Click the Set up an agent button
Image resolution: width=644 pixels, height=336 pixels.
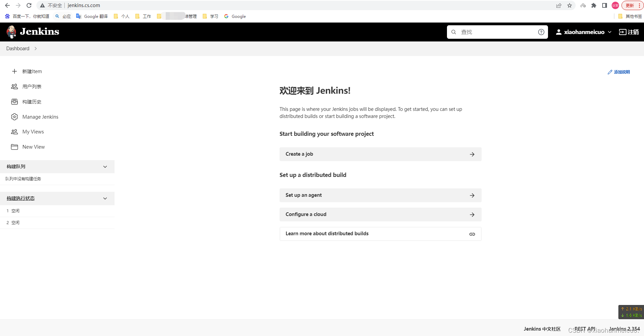(380, 195)
